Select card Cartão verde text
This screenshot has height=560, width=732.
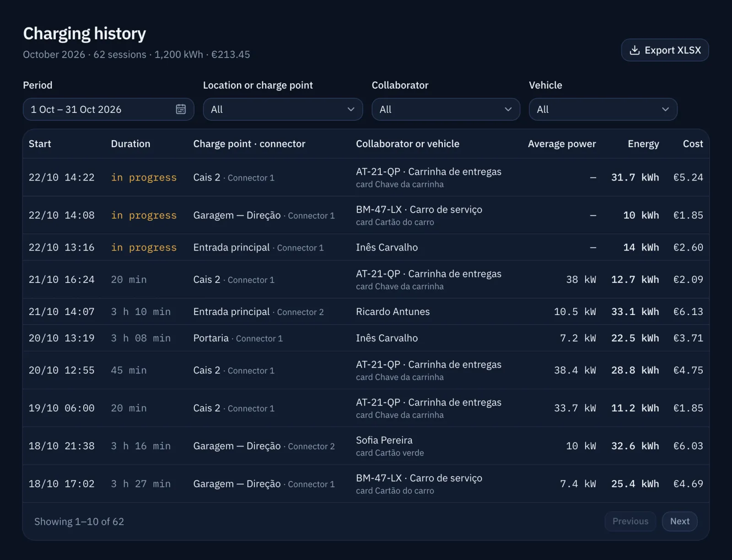(390, 453)
